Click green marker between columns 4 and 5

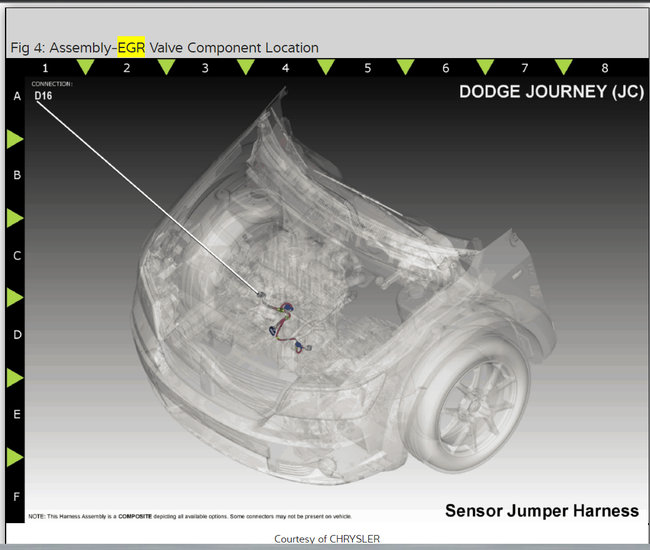[x=326, y=66]
